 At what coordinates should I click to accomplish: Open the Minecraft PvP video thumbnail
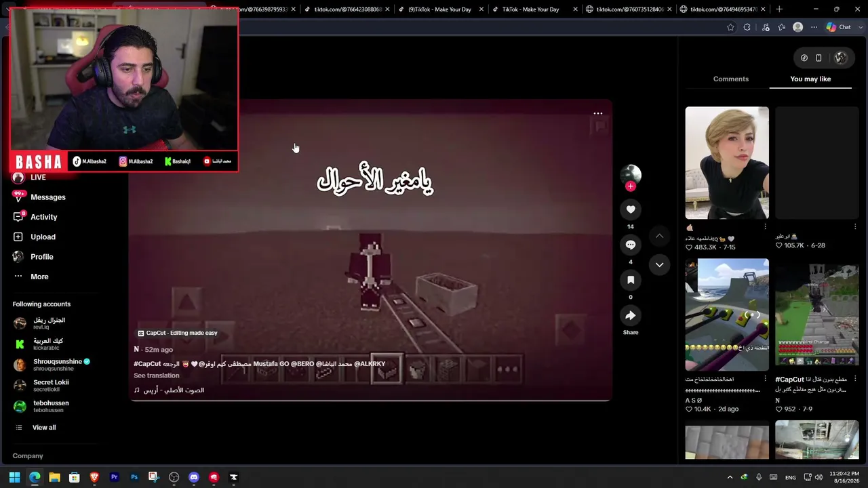(817, 314)
